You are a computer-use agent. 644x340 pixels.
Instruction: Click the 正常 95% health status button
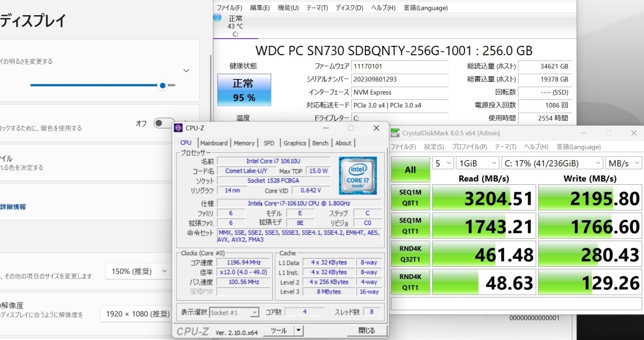pos(244,90)
